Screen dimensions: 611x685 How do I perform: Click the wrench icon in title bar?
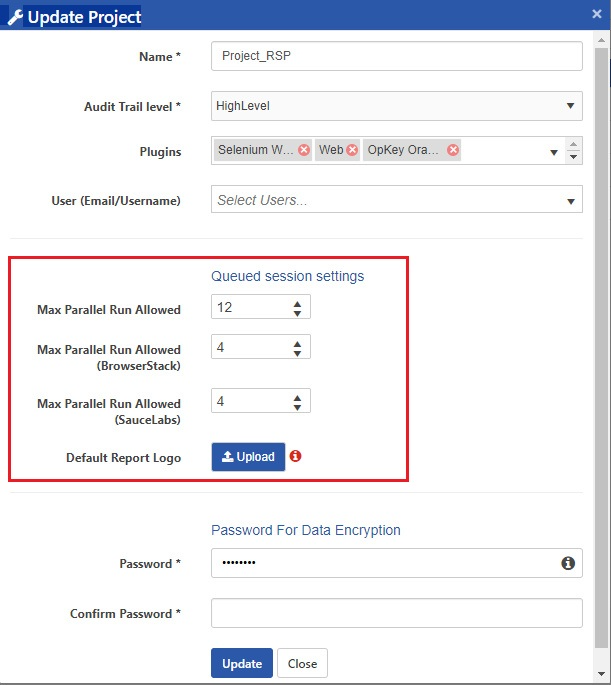[x=15, y=17]
